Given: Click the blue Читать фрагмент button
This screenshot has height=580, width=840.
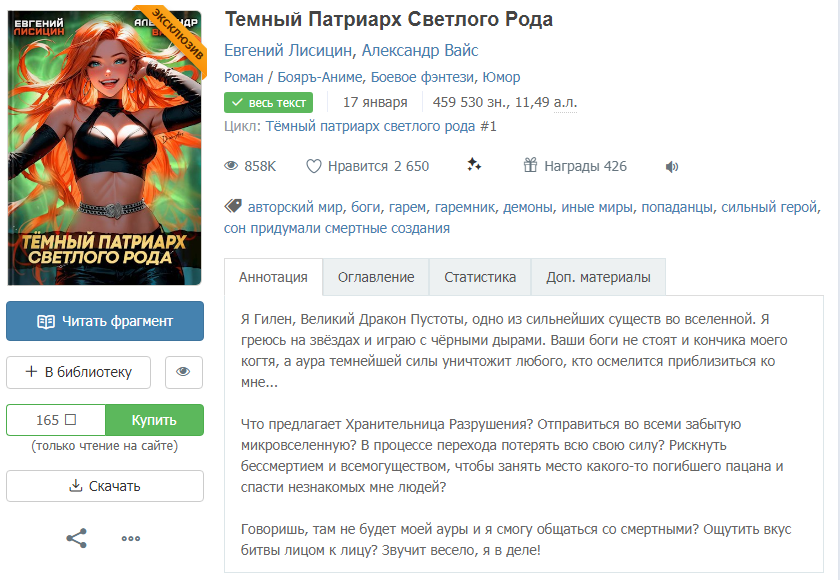Looking at the screenshot, I should [x=105, y=321].
